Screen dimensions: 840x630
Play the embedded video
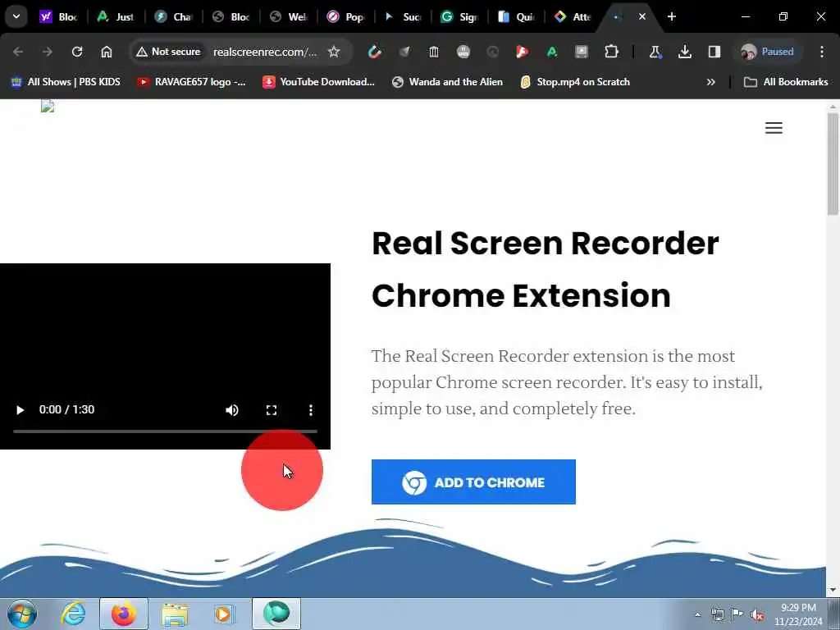pos(20,410)
